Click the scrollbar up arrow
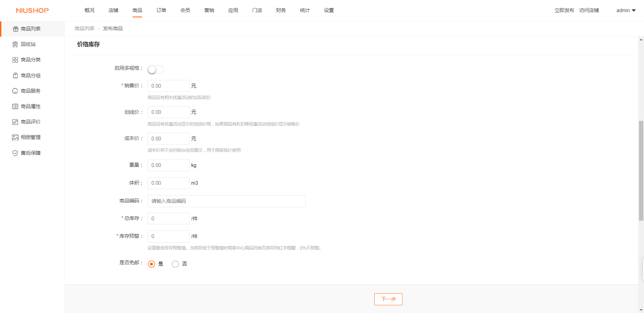Viewport: 644px width, 313px height. [641, 40]
